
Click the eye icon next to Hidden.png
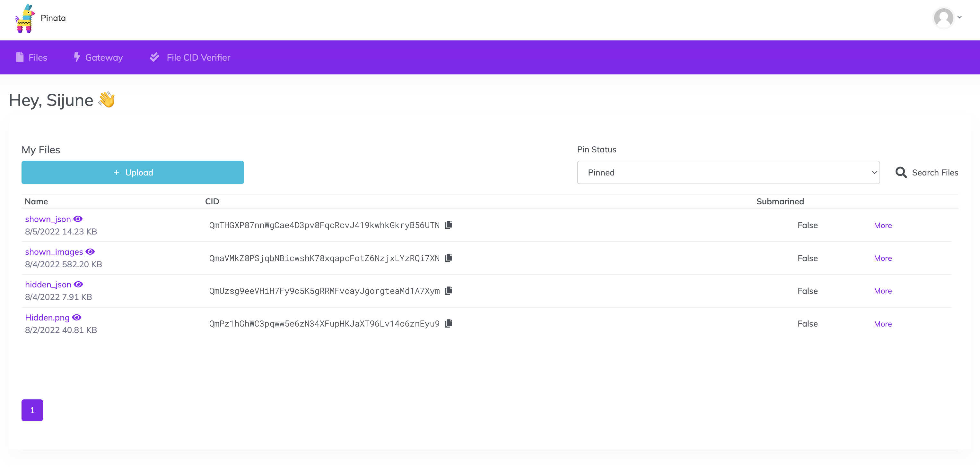pyautogui.click(x=77, y=317)
